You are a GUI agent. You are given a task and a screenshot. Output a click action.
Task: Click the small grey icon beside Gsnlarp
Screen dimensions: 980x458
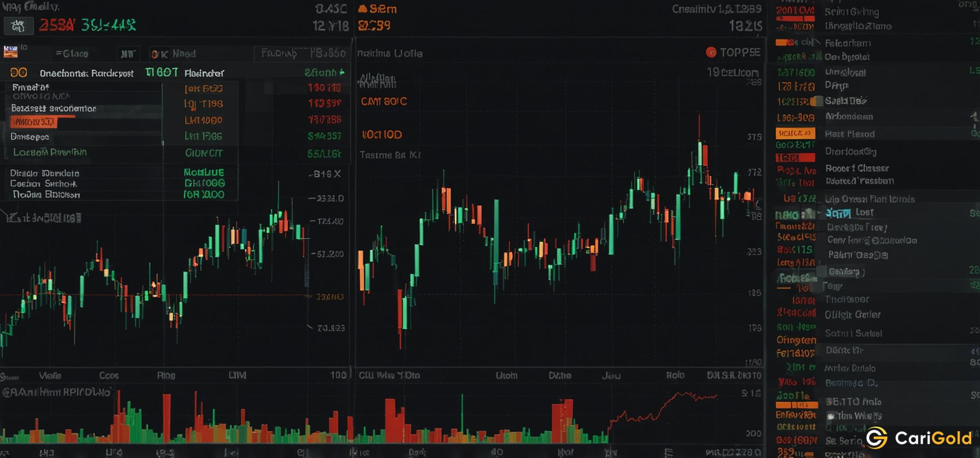pos(822,271)
